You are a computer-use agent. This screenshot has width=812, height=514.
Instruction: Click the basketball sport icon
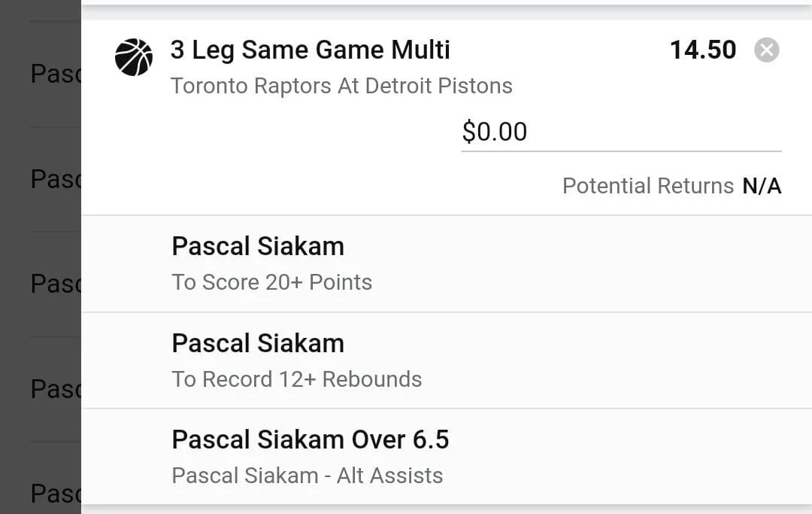tap(134, 57)
